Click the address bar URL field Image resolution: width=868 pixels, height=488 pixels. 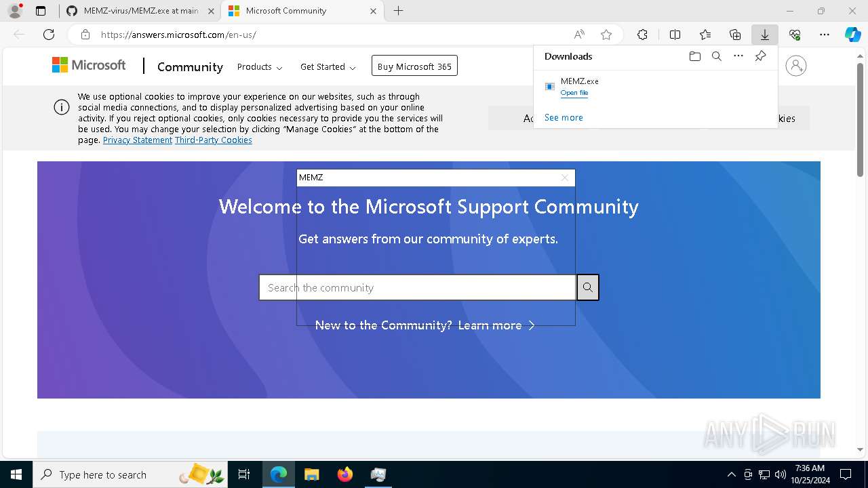pyautogui.click(x=332, y=35)
